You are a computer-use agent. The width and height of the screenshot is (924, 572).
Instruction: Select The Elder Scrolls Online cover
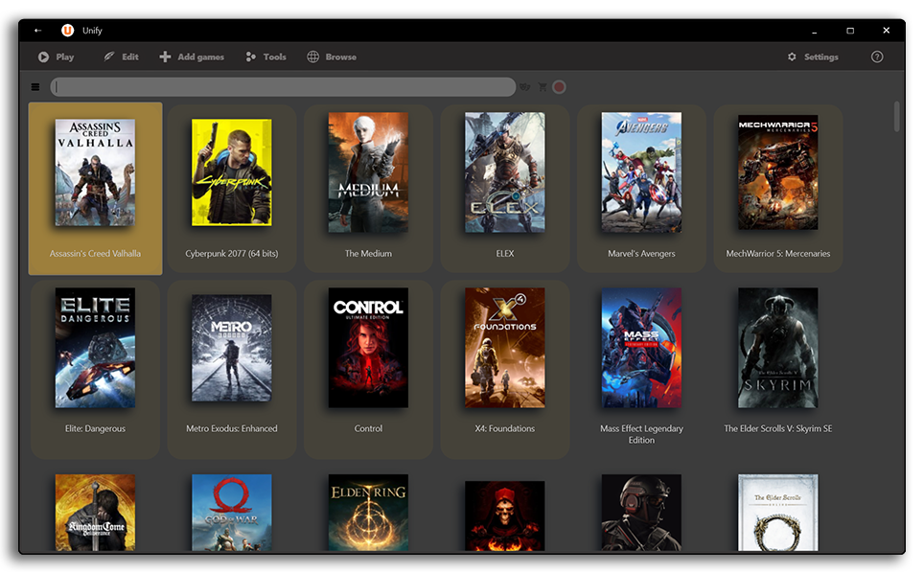(778, 513)
